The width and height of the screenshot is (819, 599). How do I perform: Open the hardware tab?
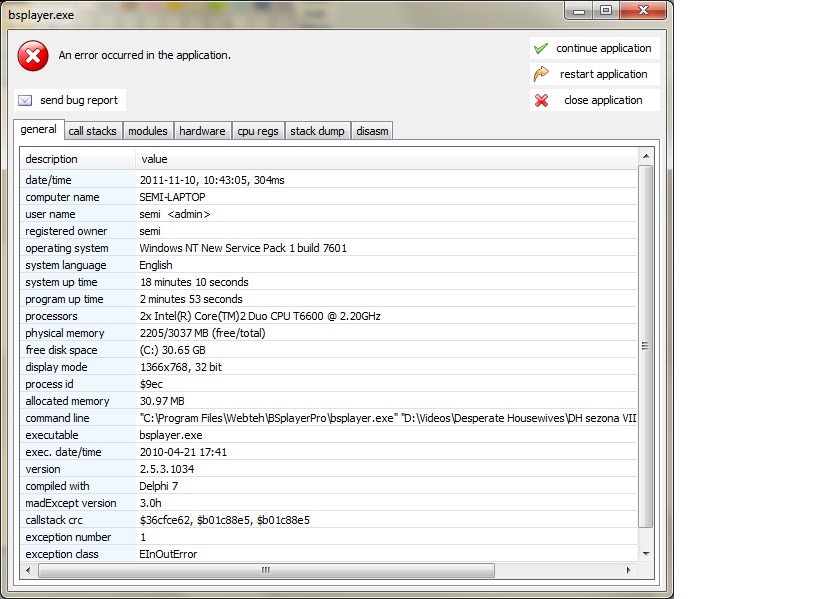[x=202, y=131]
